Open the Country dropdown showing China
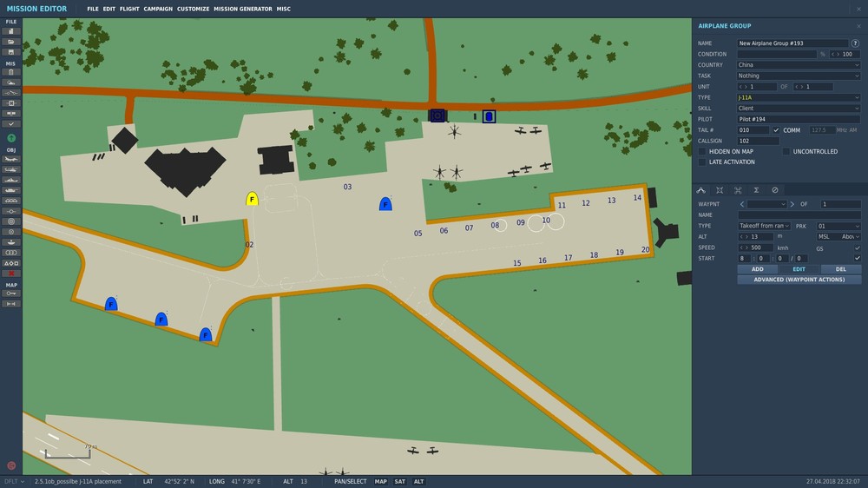Image resolution: width=868 pixels, height=488 pixels. click(799, 65)
